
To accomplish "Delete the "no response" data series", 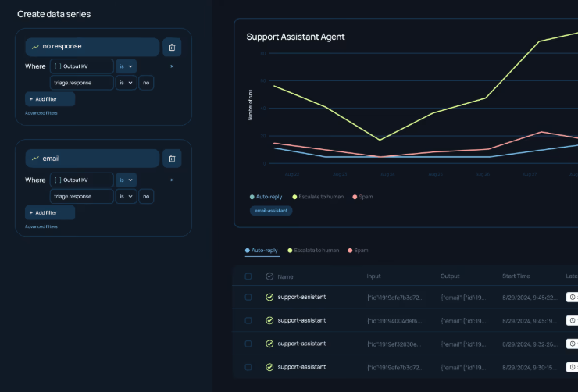I will pyautogui.click(x=172, y=47).
